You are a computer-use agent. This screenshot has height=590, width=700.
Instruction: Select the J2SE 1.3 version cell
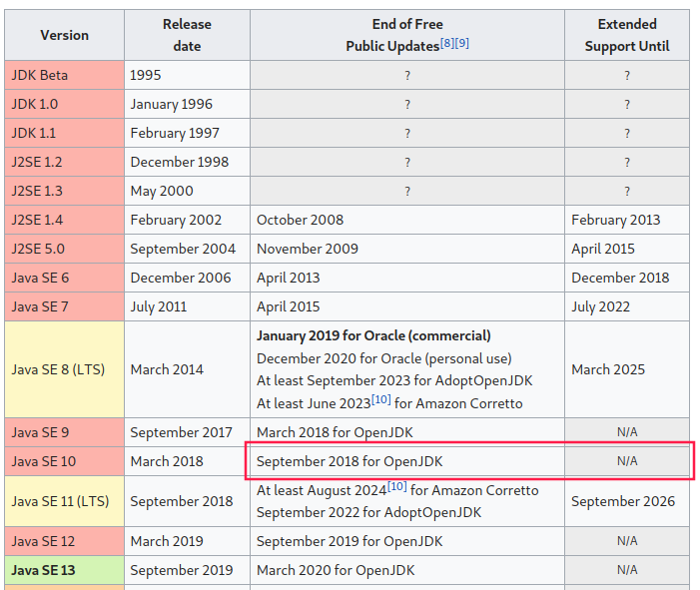click(x=64, y=191)
